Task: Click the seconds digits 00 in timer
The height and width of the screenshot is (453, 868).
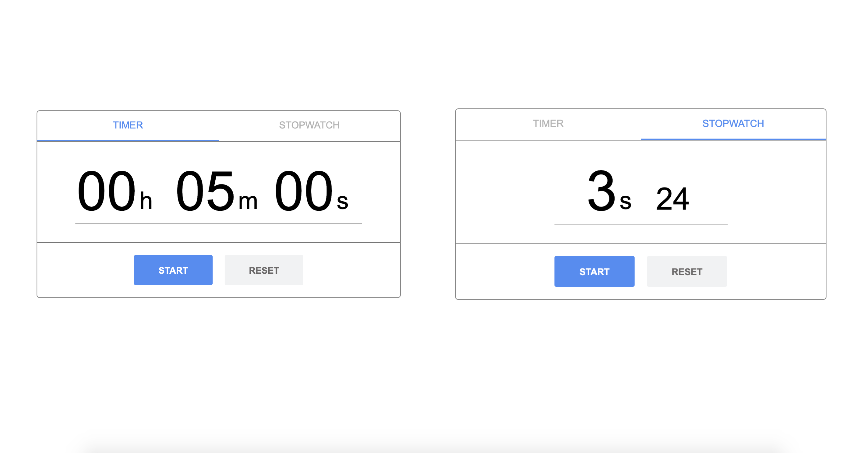Action: pos(304,191)
